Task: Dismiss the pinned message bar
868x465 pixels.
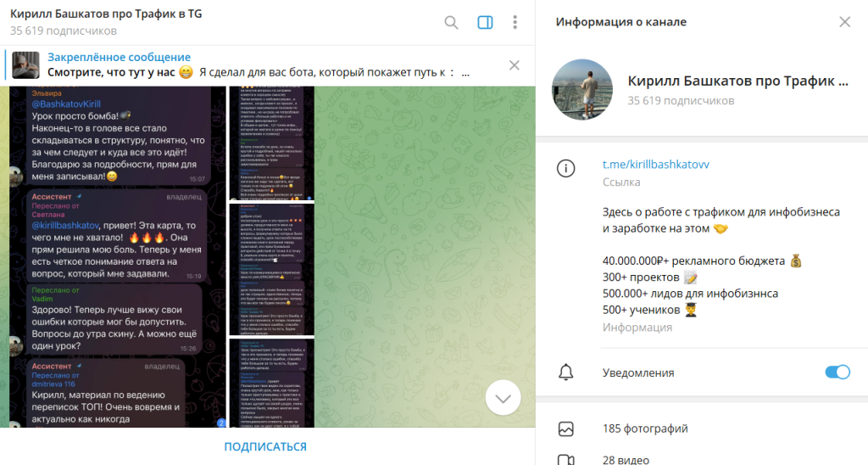Action: click(515, 65)
